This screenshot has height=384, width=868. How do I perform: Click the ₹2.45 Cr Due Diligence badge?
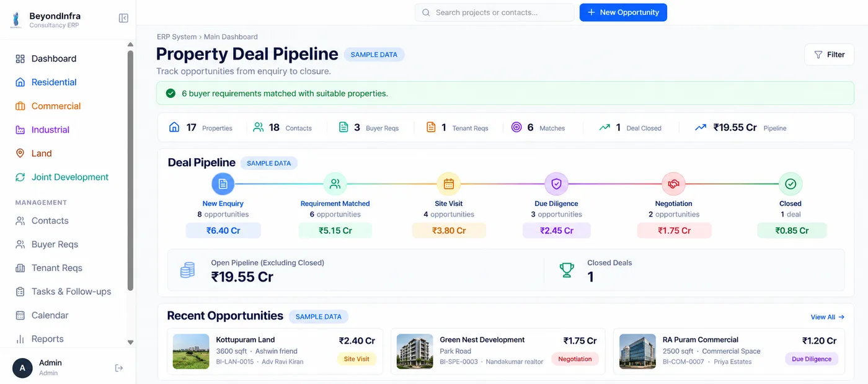557,230
